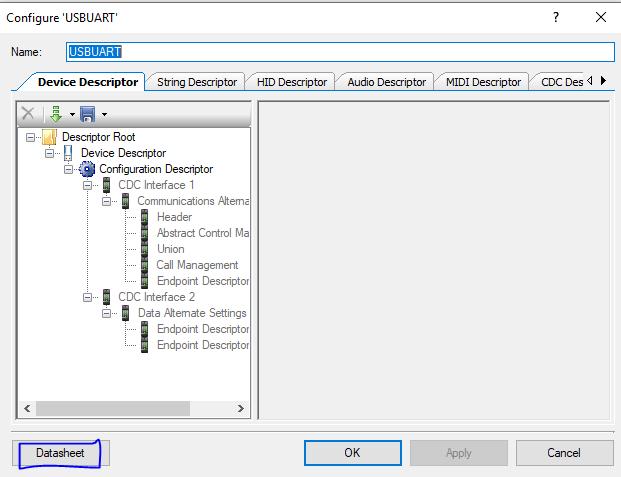Viewport: 621px width, 477px height.
Task: Switch to the String Descriptor tab
Action: pyautogui.click(x=197, y=82)
